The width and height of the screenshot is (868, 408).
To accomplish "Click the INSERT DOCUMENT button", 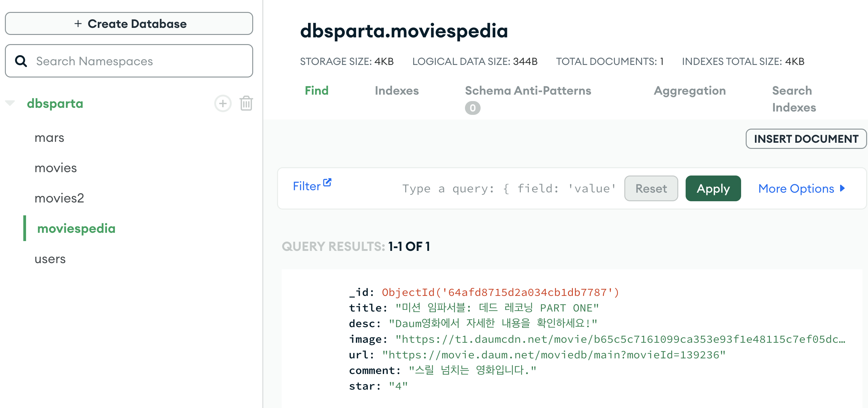I will click(806, 139).
